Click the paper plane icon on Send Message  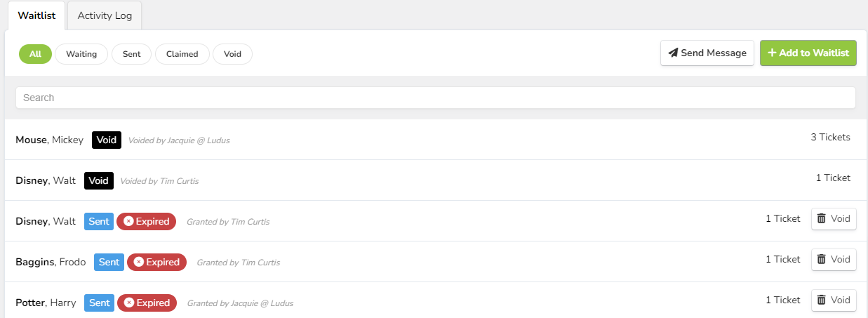coord(673,53)
